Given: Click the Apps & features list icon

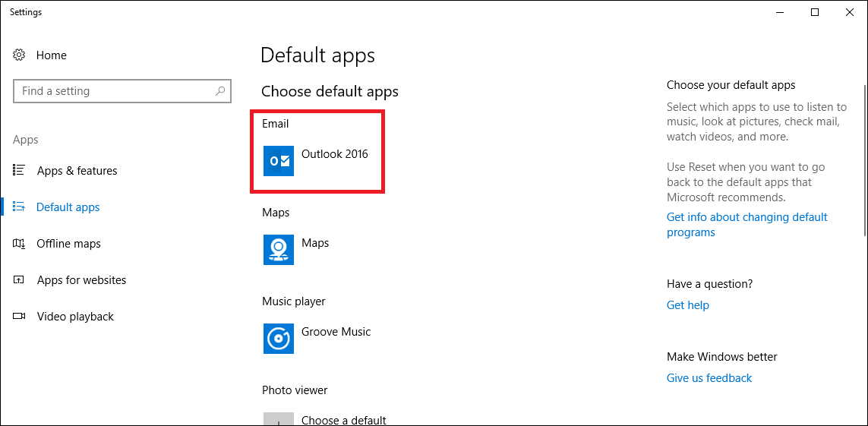Looking at the screenshot, I should point(19,170).
